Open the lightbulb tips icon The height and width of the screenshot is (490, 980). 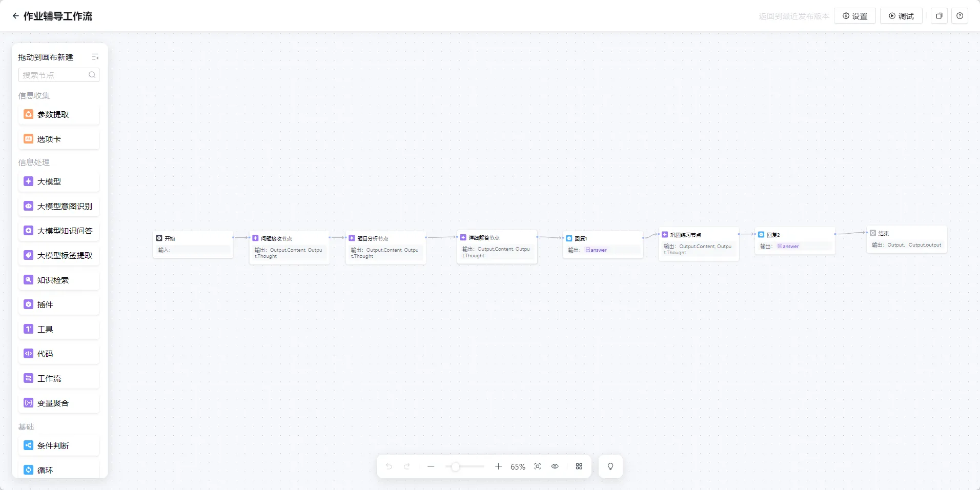click(x=610, y=466)
